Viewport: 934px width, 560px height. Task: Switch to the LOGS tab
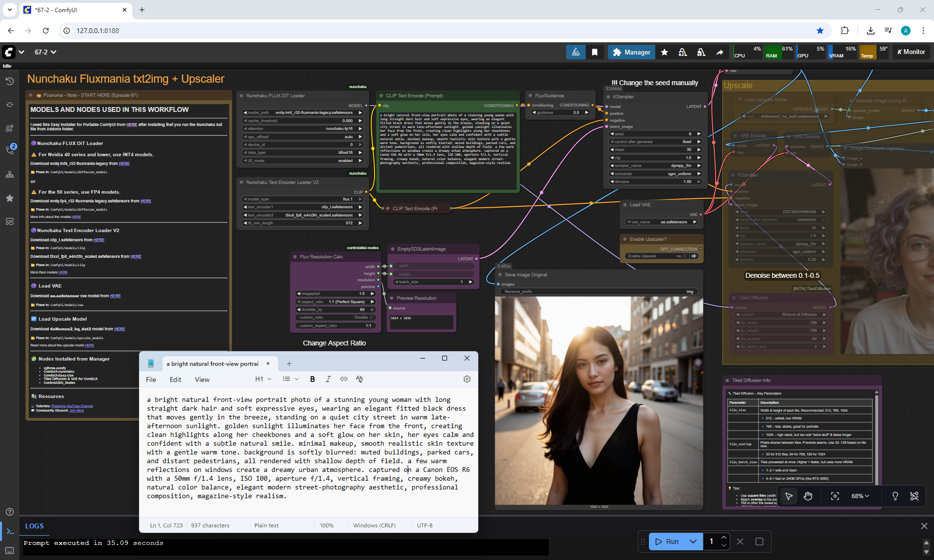pos(34,526)
